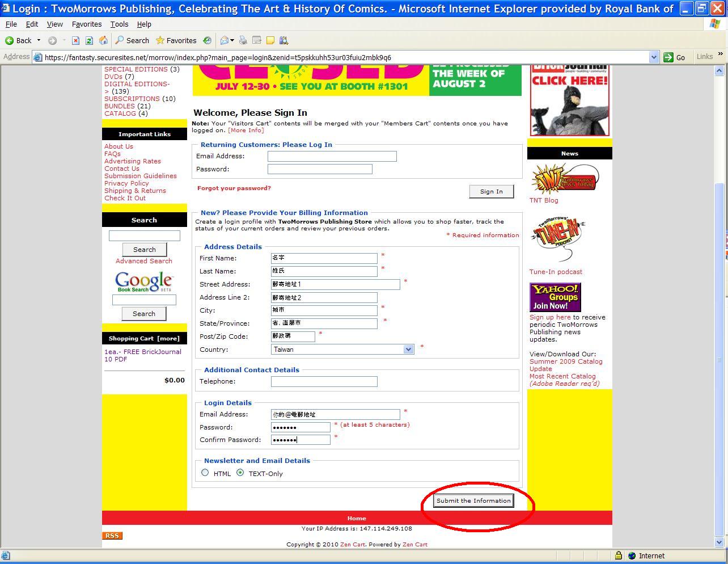
Task: Click the Telephone input field
Action: 324,382
